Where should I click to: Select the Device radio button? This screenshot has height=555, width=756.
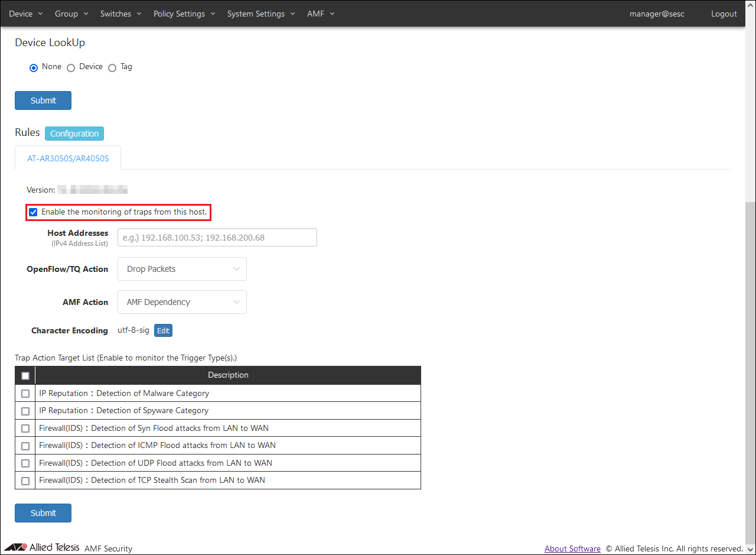click(x=71, y=67)
